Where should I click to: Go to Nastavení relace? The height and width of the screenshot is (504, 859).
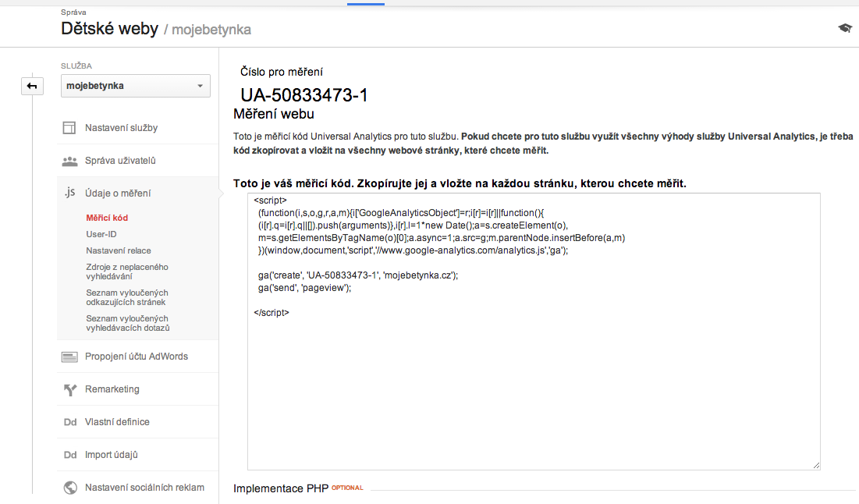pos(119,250)
